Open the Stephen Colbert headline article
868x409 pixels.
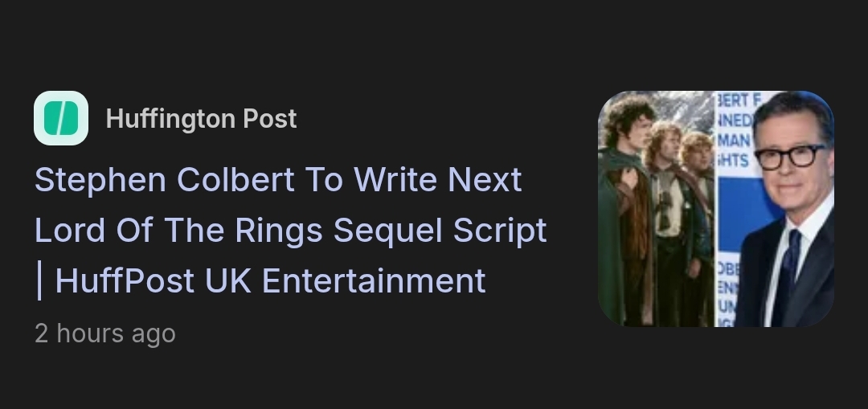tap(291, 229)
